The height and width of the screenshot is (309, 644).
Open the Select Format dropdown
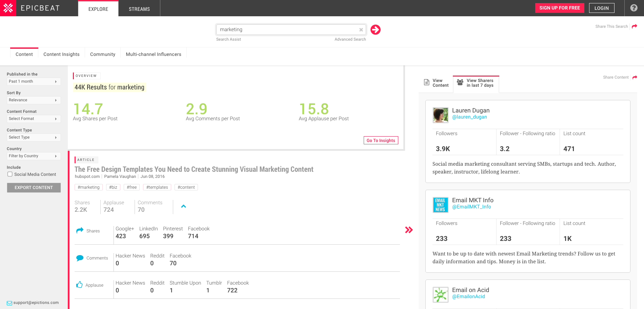(x=34, y=119)
